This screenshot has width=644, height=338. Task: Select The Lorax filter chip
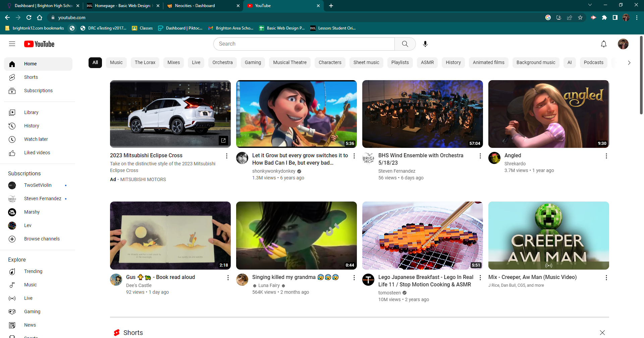coord(145,62)
